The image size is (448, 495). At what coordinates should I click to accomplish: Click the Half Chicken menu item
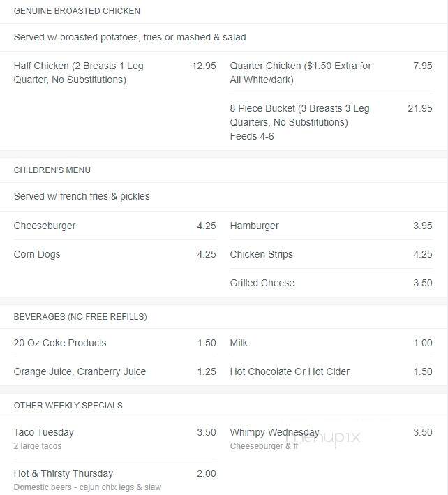tap(115, 73)
